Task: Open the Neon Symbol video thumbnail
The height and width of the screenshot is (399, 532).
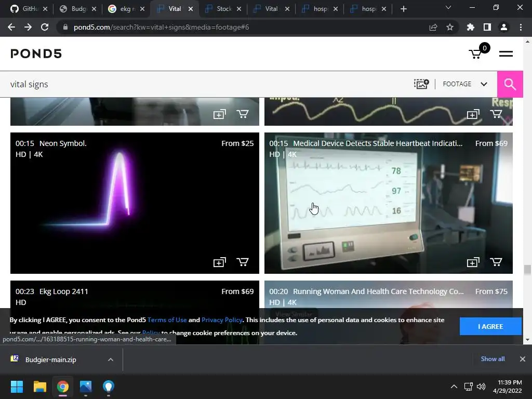Action: (x=135, y=203)
